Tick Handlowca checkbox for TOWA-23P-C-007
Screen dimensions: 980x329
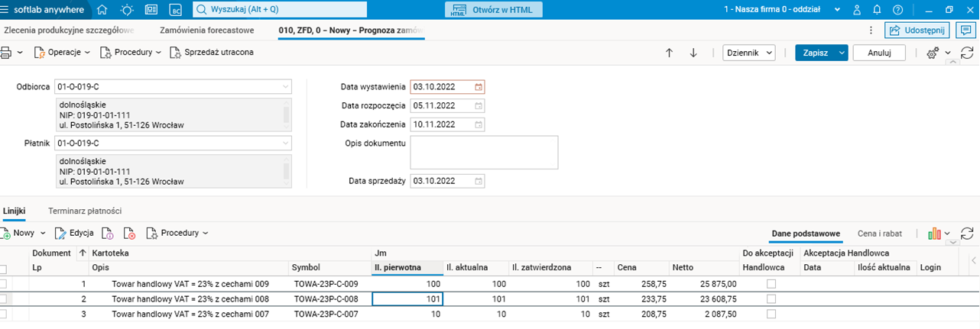click(x=771, y=314)
